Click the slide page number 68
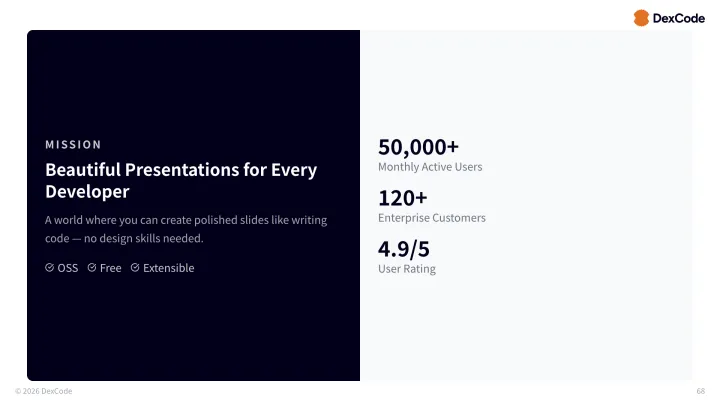This screenshot has width=720, height=405. 700,391
